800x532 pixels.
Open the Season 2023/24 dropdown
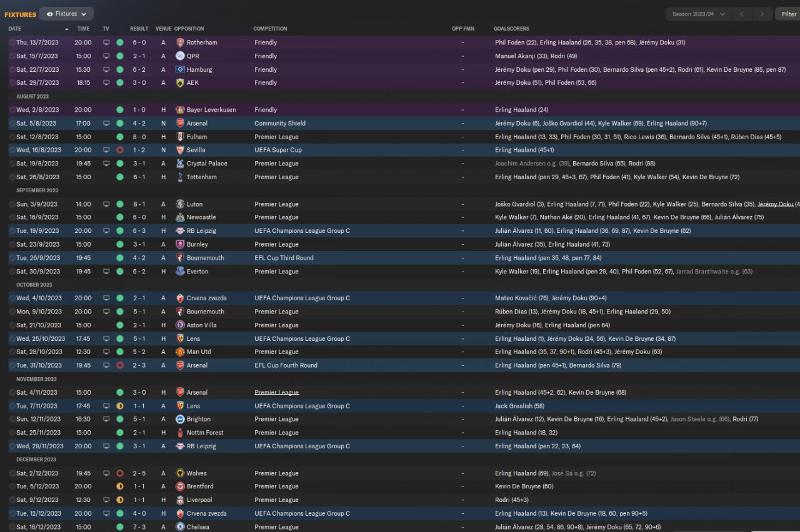point(698,14)
